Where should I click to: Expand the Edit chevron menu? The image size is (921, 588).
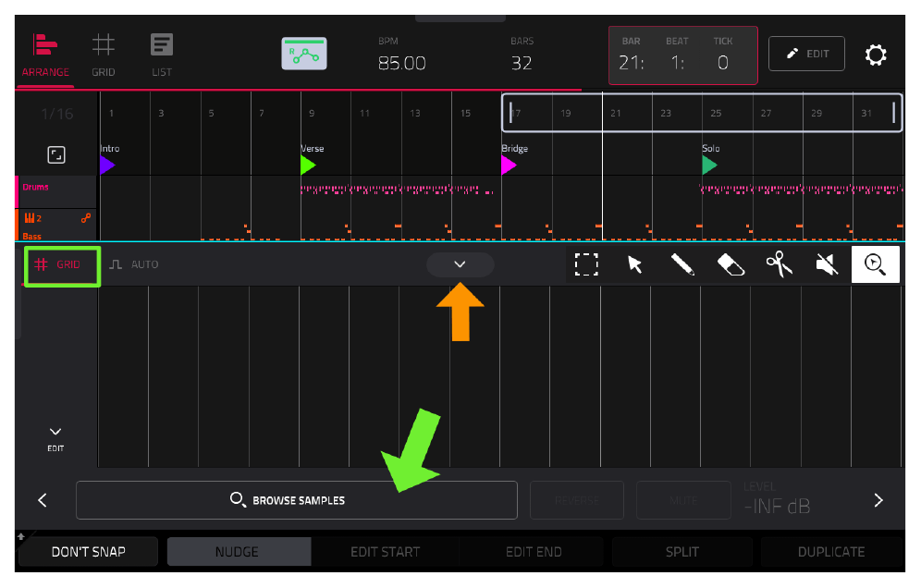55,439
